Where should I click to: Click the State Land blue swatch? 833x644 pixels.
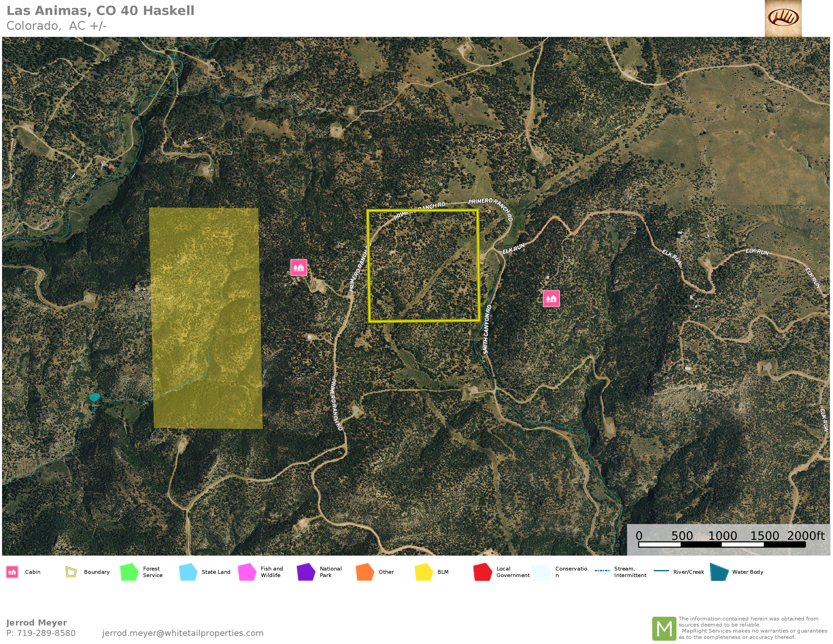[x=188, y=572]
